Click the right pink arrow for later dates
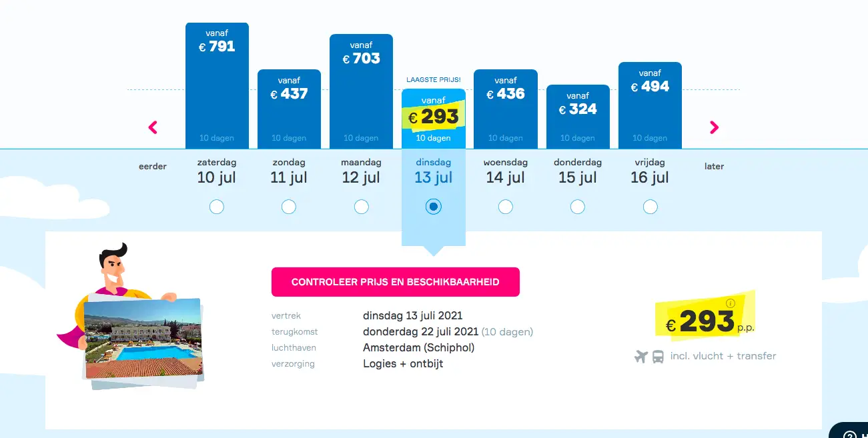Screen dimensions: 868x438 [714, 127]
